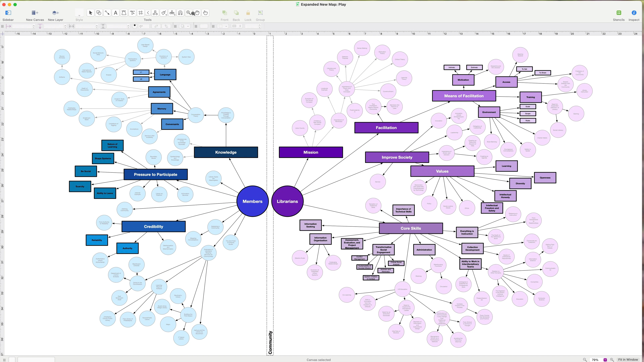Toggle horizontal flip button
This screenshot has height=362, width=644.
point(156,26)
